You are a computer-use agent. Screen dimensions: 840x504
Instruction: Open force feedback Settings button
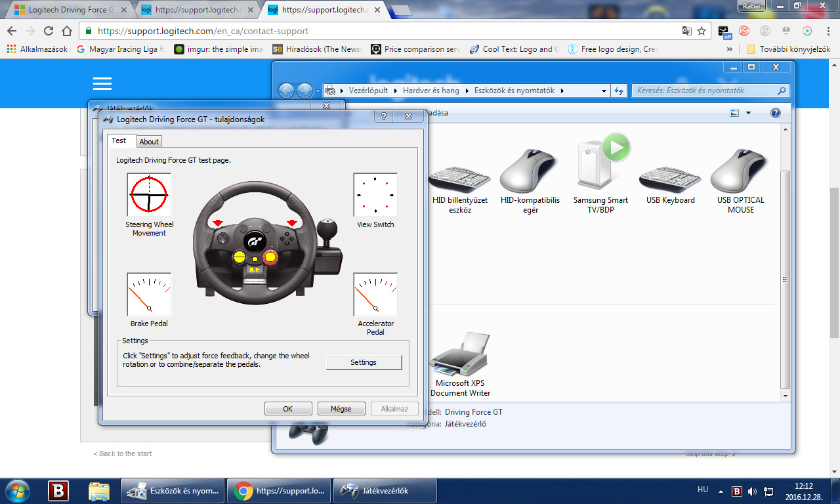(x=364, y=362)
